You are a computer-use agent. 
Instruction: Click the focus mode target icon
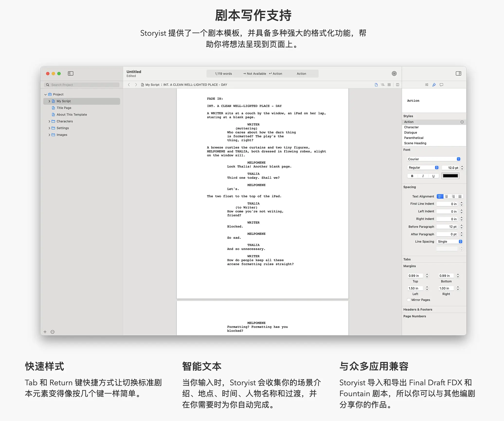pyautogui.click(x=394, y=73)
